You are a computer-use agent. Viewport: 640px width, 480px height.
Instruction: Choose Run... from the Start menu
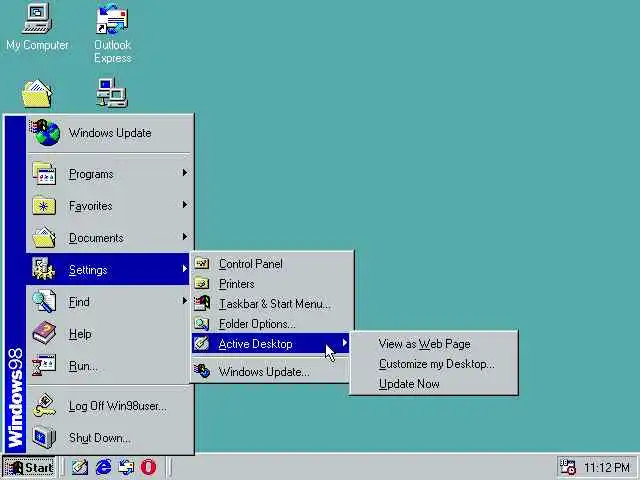(109, 366)
